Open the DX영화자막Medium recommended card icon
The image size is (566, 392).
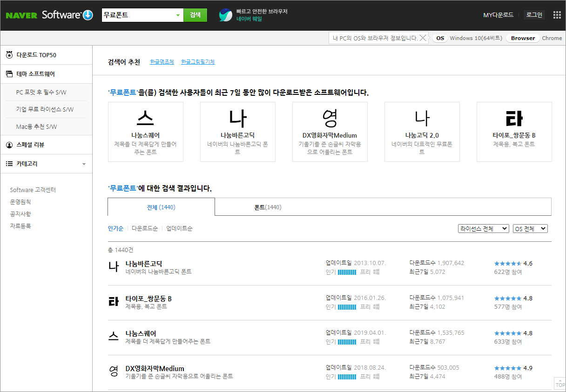(x=330, y=119)
